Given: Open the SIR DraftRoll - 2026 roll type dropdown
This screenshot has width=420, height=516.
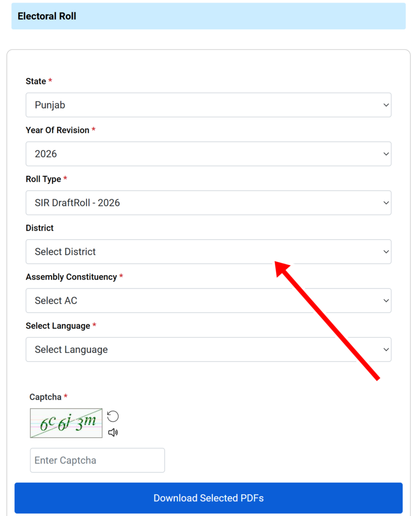Looking at the screenshot, I should [208, 203].
